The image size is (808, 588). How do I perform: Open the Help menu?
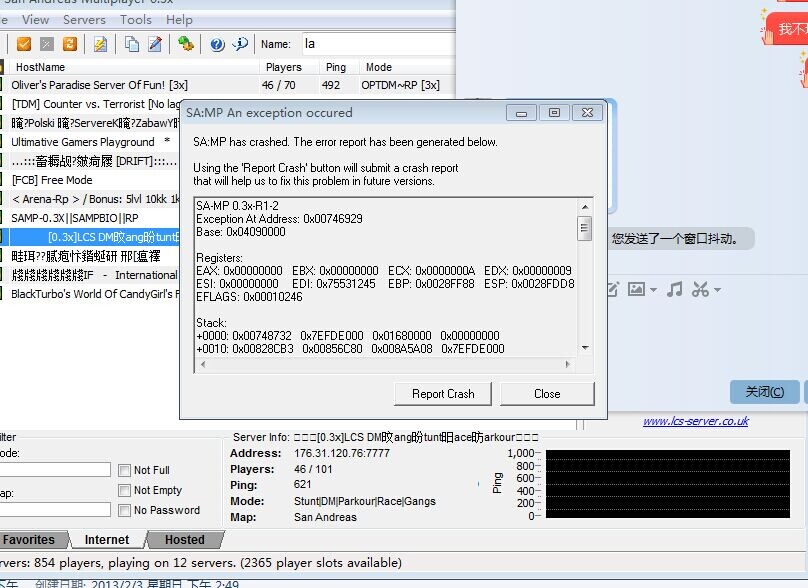point(179,20)
